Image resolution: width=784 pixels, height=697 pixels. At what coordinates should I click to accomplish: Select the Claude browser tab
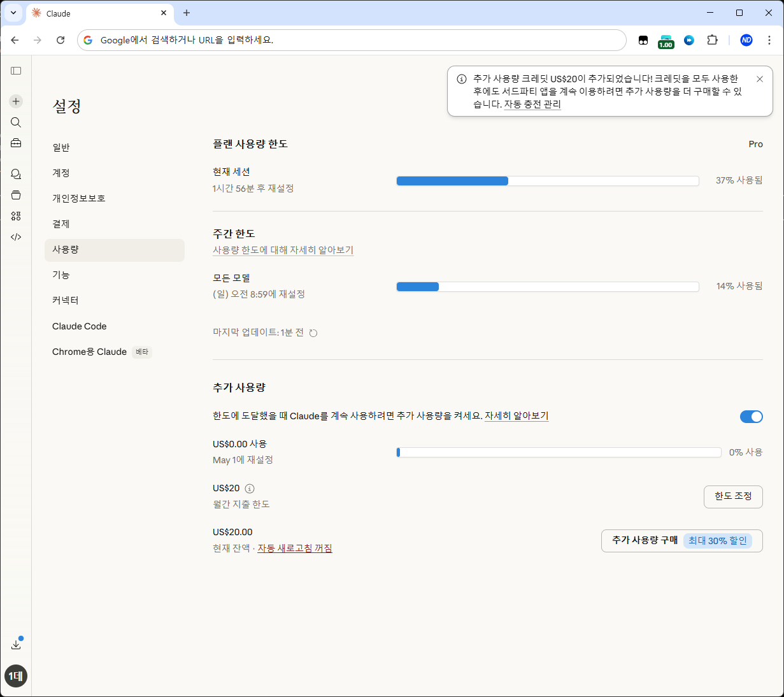[x=100, y=13]
